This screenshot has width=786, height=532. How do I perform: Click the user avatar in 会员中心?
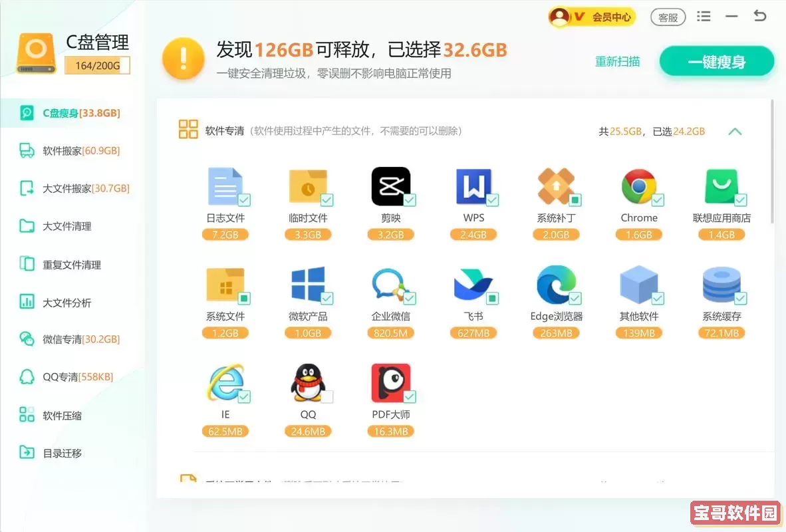point(559,17)
